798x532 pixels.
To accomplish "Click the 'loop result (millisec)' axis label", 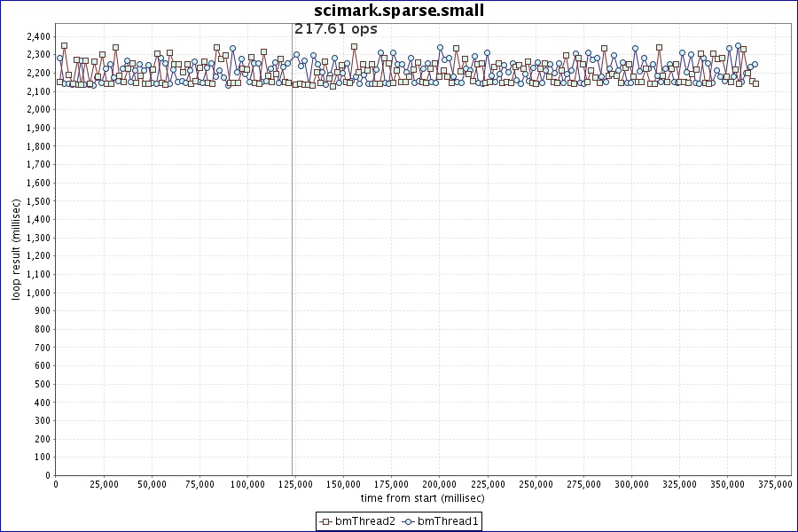I will pos(15,249).
